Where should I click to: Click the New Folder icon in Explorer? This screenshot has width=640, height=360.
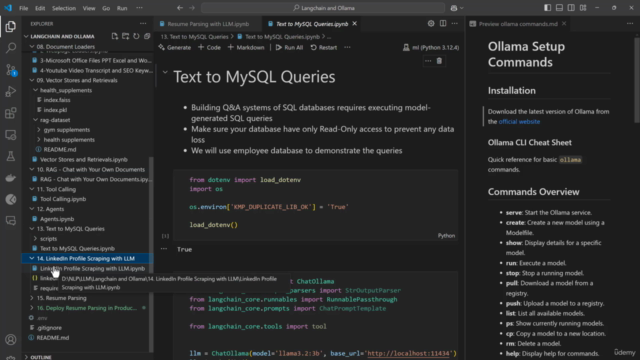[x=125, y=36]
